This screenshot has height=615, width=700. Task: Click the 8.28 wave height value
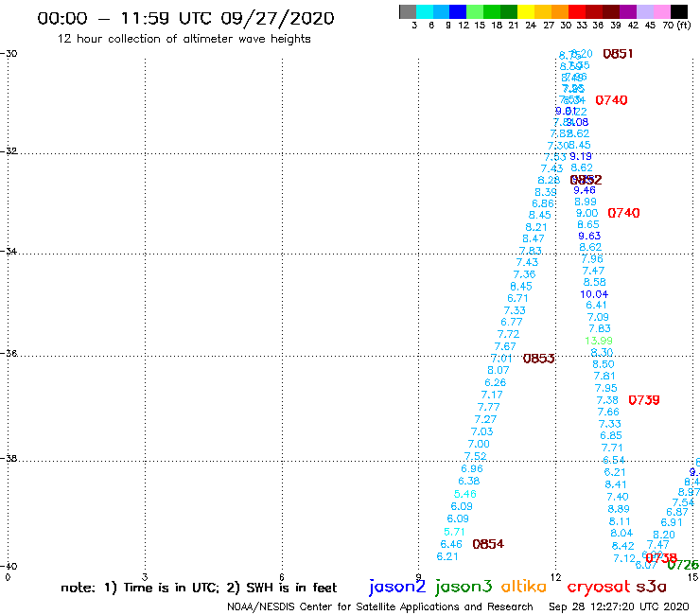[549, 181]
